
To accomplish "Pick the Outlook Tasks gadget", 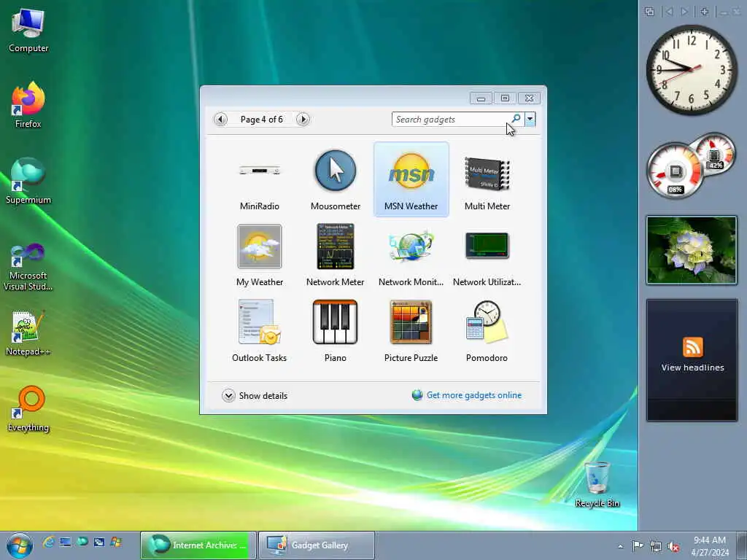I will pyautogui.click(x=260, y=322).
